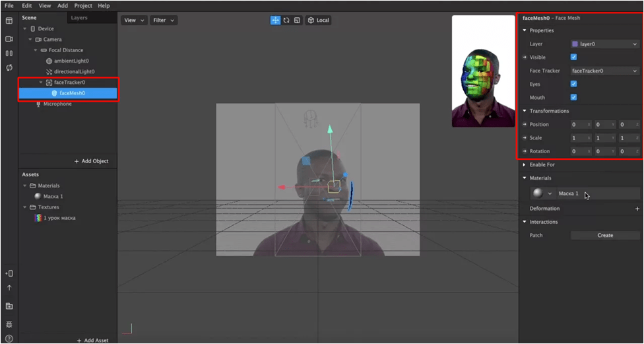Open the Face Tracker dropdown
644x344 pixels.
click(604, 71)
